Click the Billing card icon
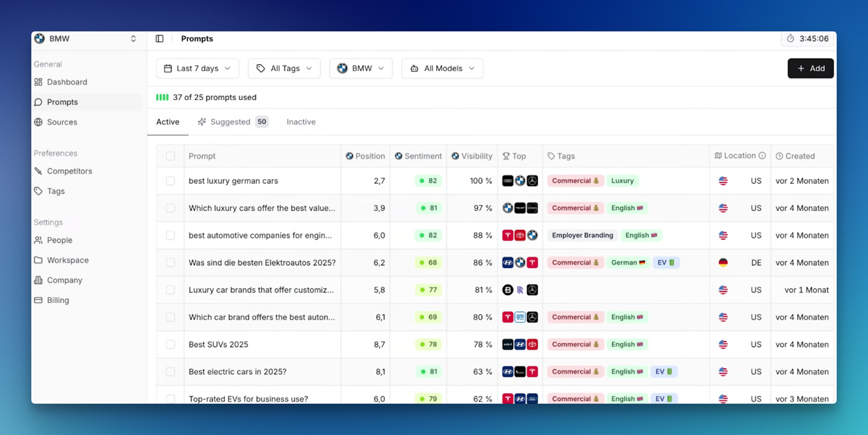868x435 pixels. coord(38,300)
